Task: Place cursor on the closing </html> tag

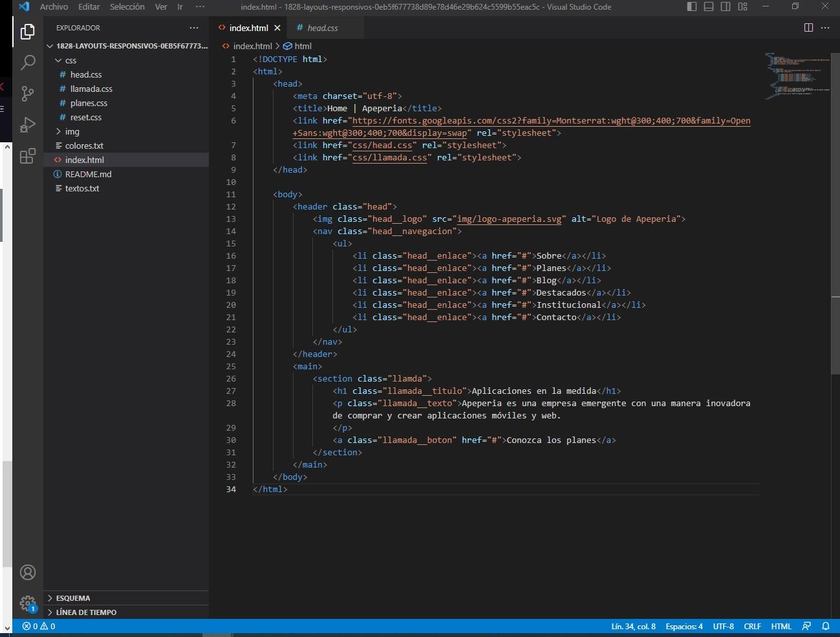Action: [x=270, y=489]
